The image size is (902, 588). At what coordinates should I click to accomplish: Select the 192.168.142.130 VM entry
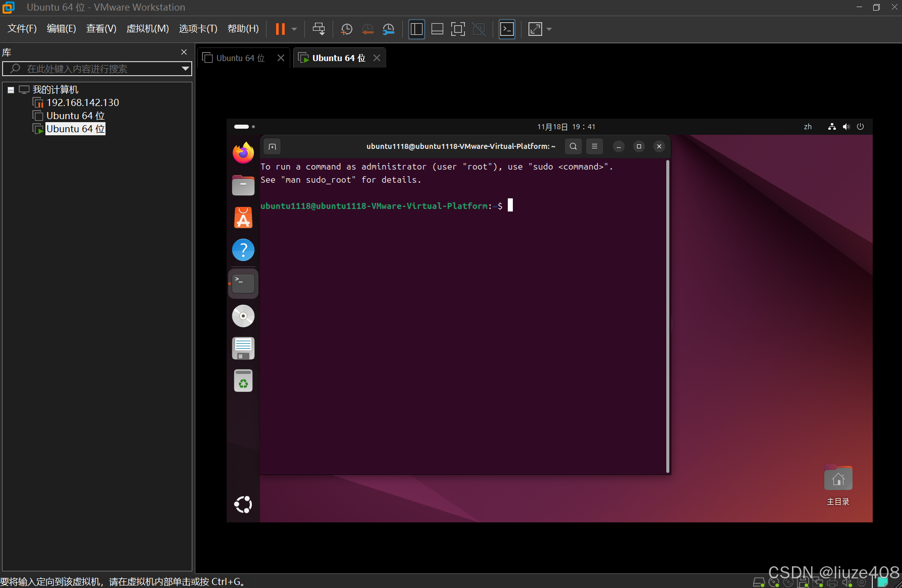(x=82, y=102)
